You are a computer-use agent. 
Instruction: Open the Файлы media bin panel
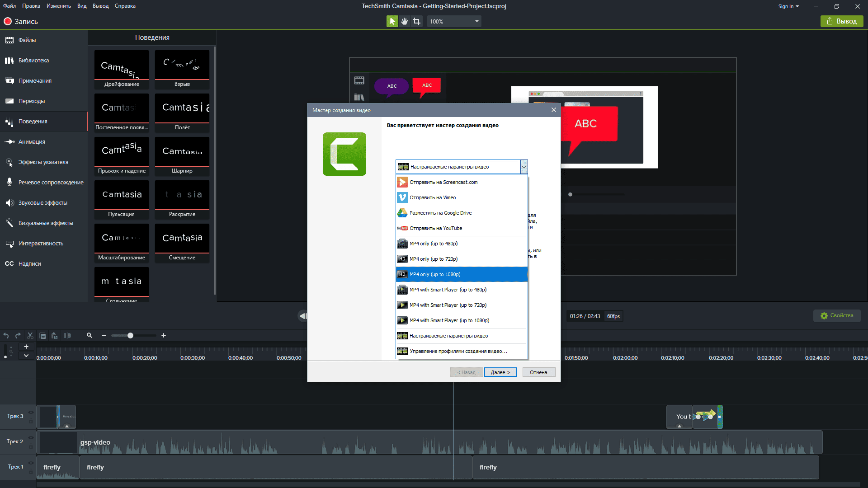(43, 40)
